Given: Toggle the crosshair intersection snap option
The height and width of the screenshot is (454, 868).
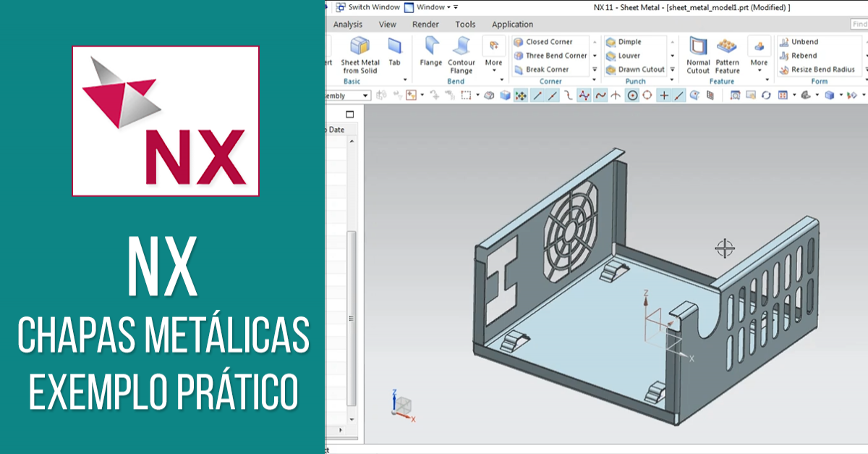Looking at the screenshot, I should point(663,95).
